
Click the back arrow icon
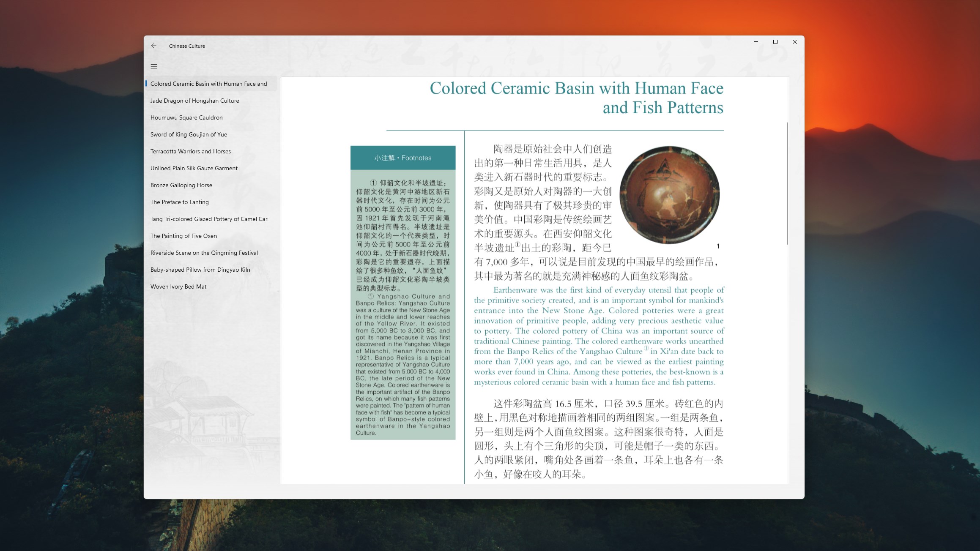(154, 46)
